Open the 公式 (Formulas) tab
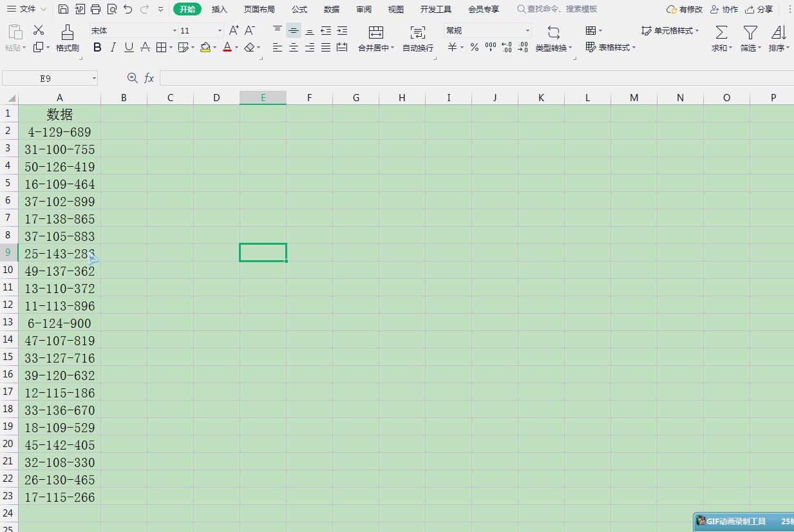Image resolution: width=794 pixels, height=532 pixels. 299,9
